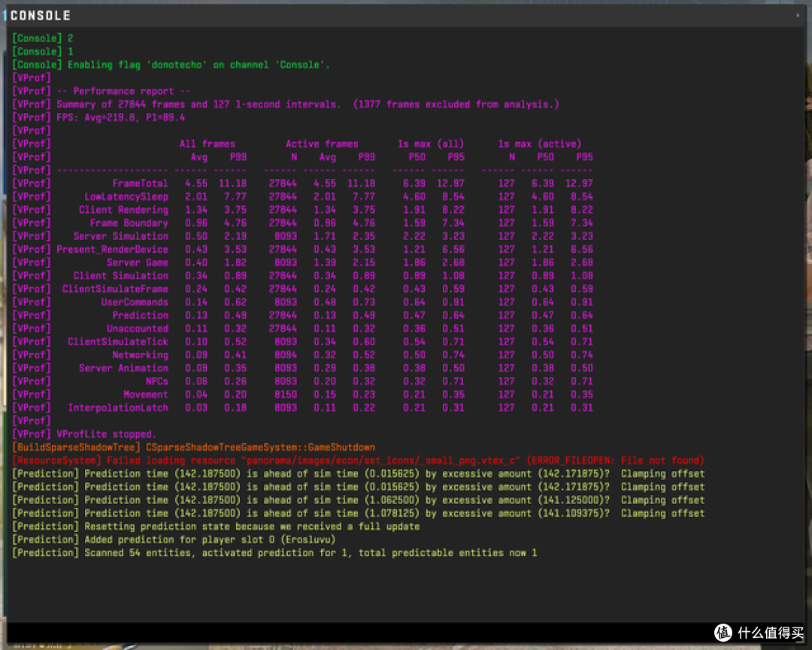Select the "FrameTotal" row label
812x650 pixels.
(140, 184)
